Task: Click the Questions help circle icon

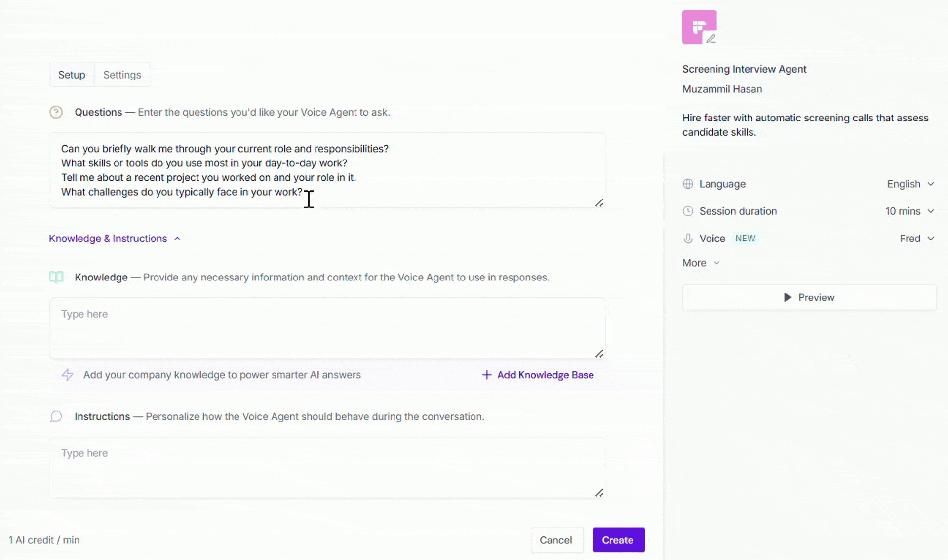Action: tap(56, 112)
